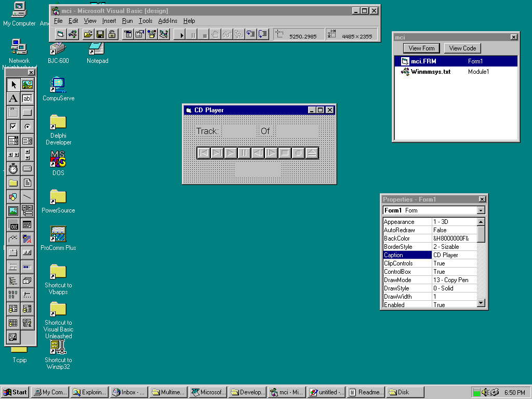Select the Line control tool
The image size is (532, 399).
click(x=27, y=197)
